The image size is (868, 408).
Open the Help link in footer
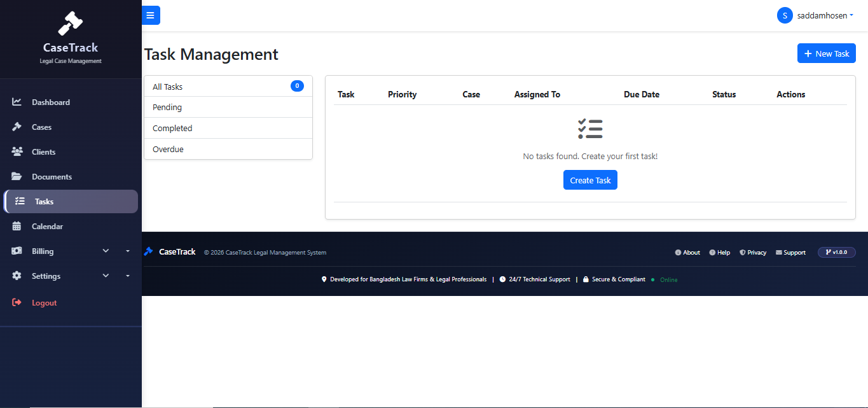click(x=720, y=253)
